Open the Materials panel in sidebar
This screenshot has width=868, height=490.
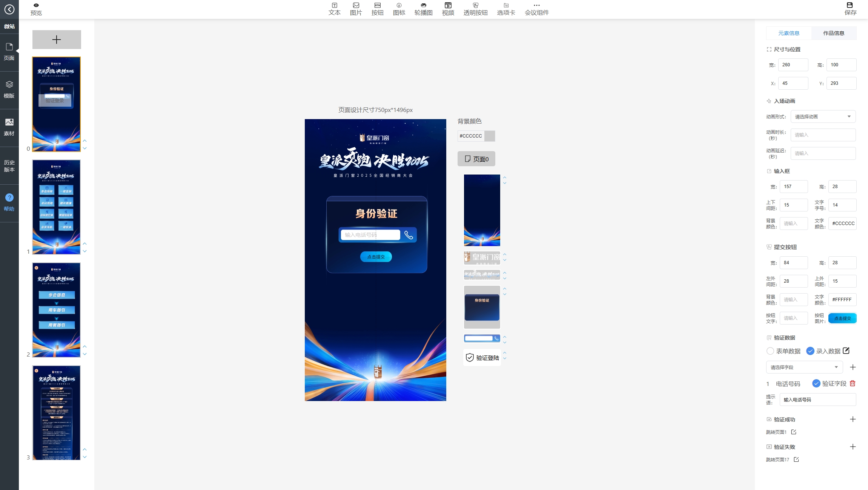(x=9, y=127)
